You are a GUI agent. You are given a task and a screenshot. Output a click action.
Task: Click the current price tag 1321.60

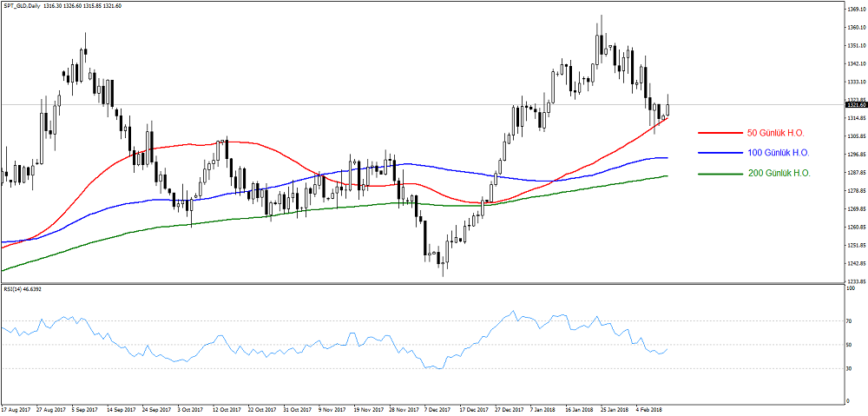tap(855, 104)
